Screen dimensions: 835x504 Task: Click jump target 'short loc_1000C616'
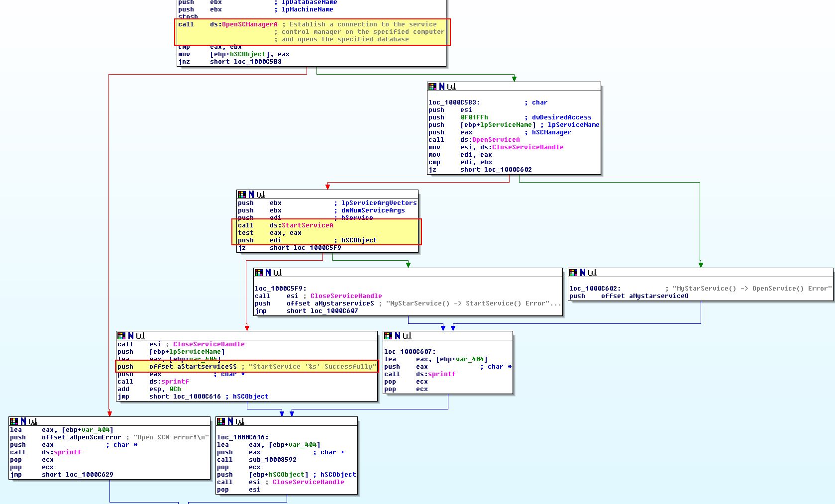[x=185, y=397]
